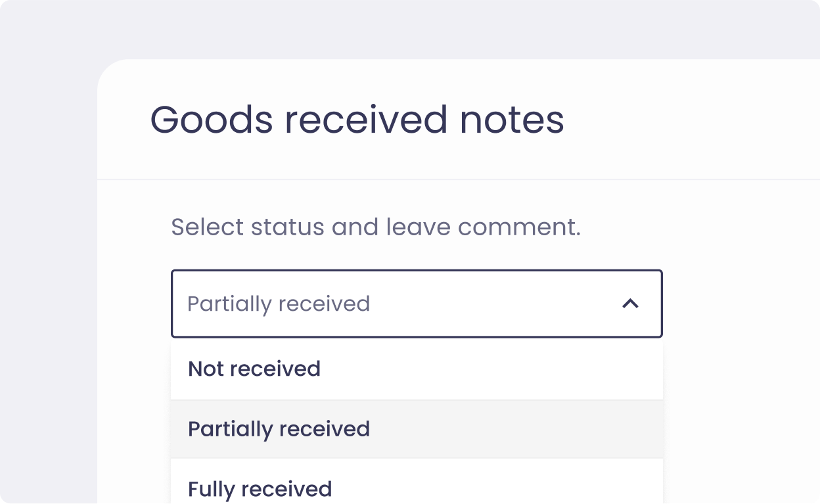Select the Goods received notes heading
The image size is (820, 504).
click(x=357, y=120)
